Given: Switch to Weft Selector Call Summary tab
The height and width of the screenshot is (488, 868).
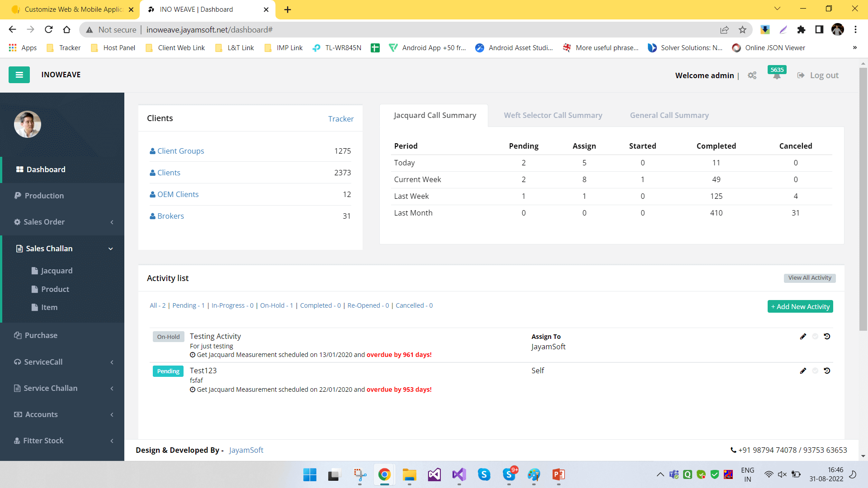Looking at the screenshot, I should [x=553, y=115].
